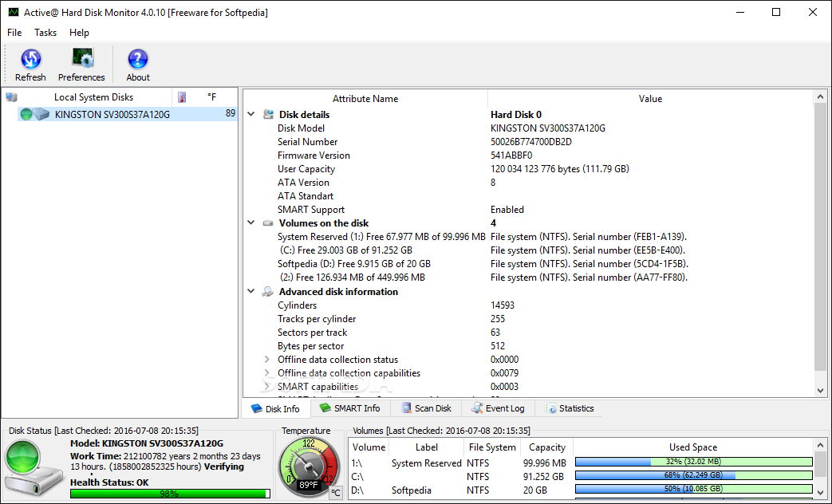Viewport: 832px width, 504px height.
Task: Select the User Capacity row
Action: [x=528, y=169]
